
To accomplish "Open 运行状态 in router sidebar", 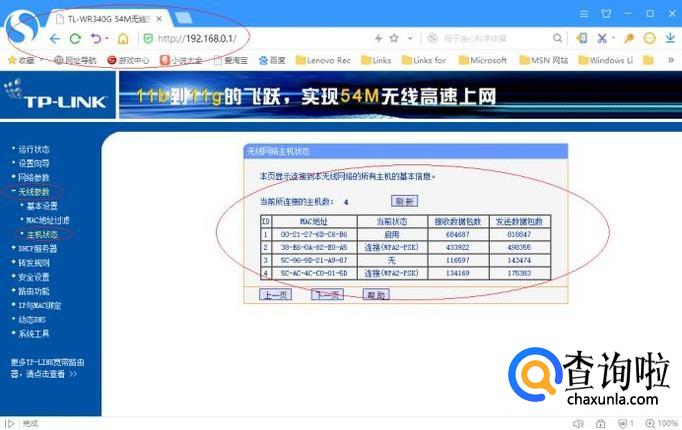I will point(33,149).
